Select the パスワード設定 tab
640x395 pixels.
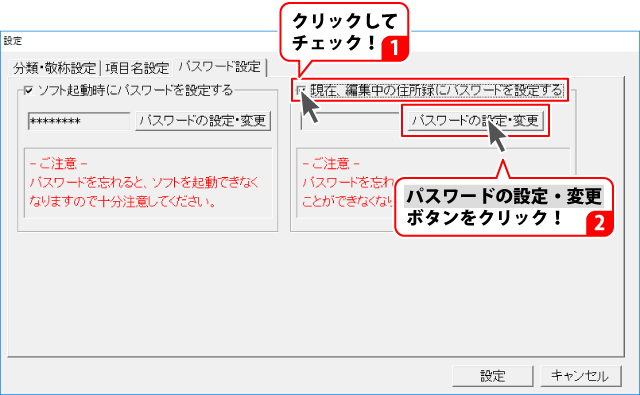click(220, 67)
